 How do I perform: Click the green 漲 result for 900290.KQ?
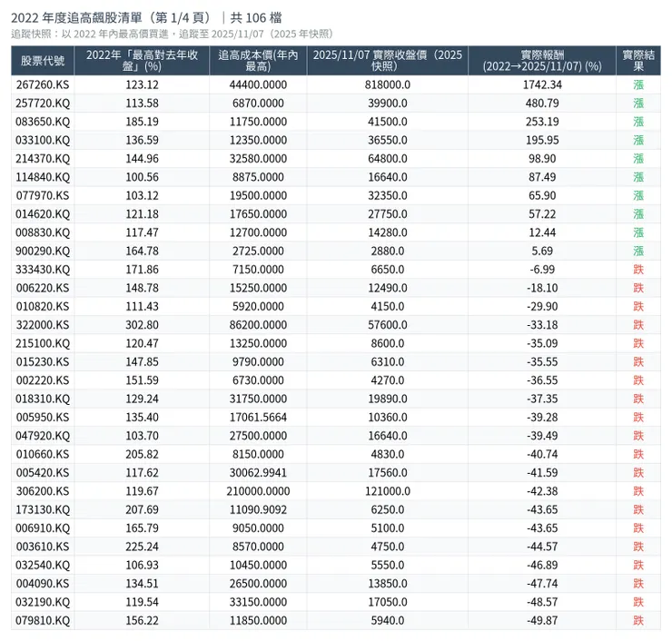(x=638, y=251)
